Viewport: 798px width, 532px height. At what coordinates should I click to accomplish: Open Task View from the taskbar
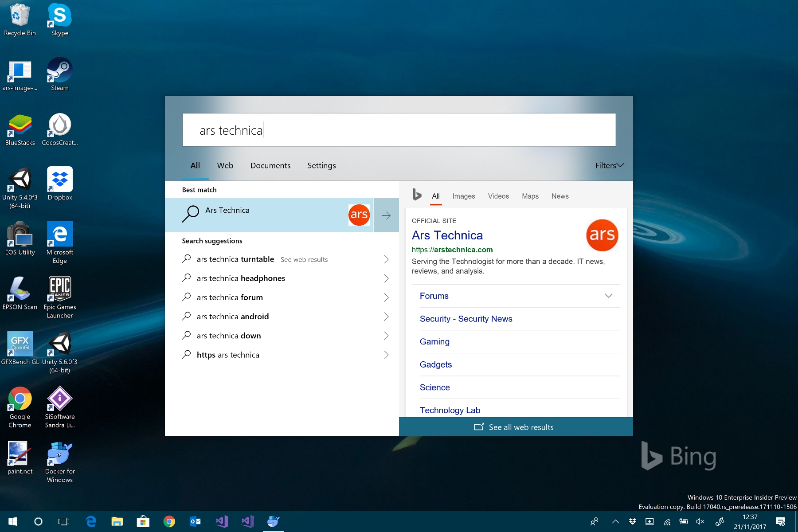[x=64, y=521]
